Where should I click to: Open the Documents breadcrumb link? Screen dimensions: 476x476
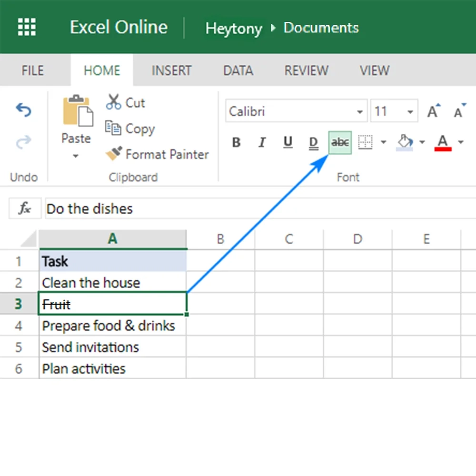[x=321, y=28]
